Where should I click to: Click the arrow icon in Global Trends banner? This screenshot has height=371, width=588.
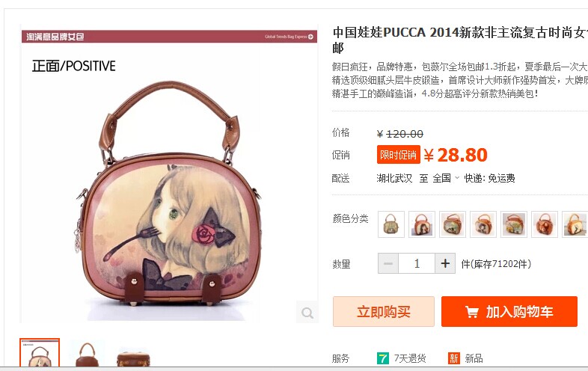pyautogui.click(x=310, y=37)
